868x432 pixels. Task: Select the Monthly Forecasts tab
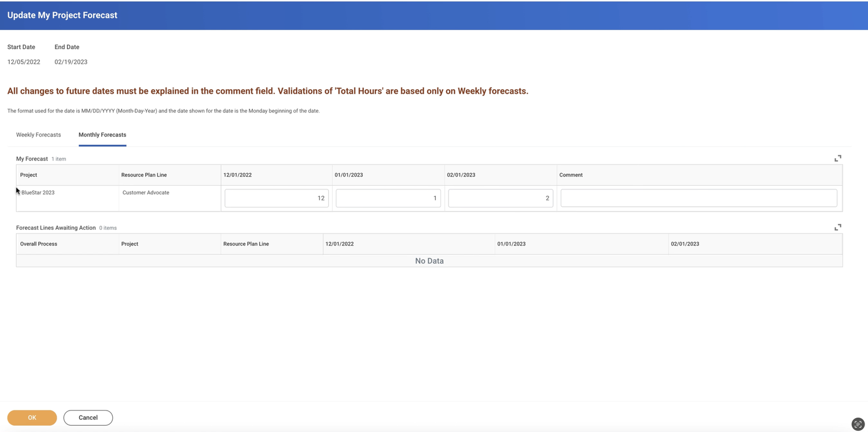pos(102,134)
